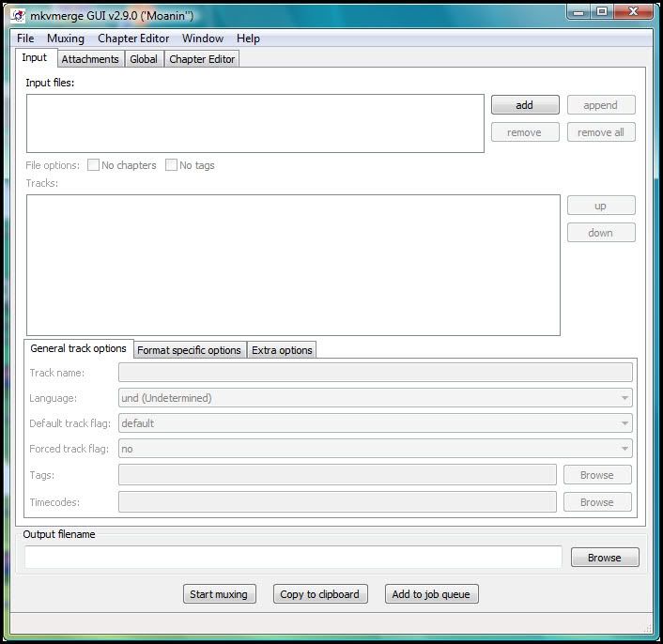Click the Browse button for Timecodes
This screenshot has width=663, height=644.
click(x=597, y=502)
